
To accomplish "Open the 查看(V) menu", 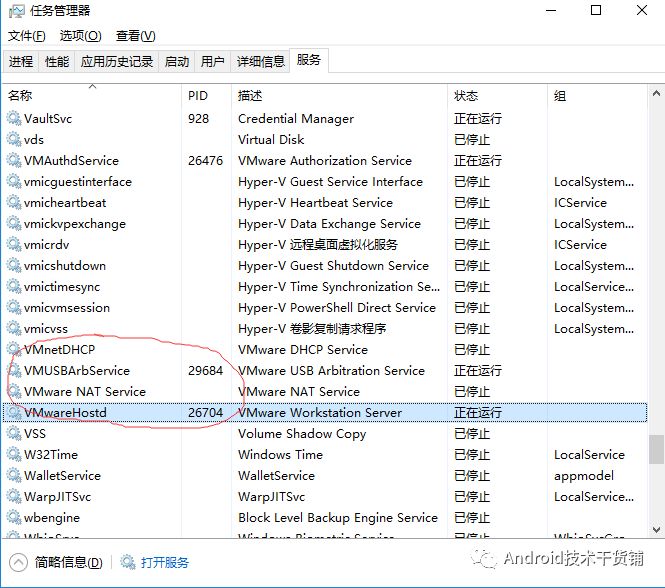I will (136, 36).
